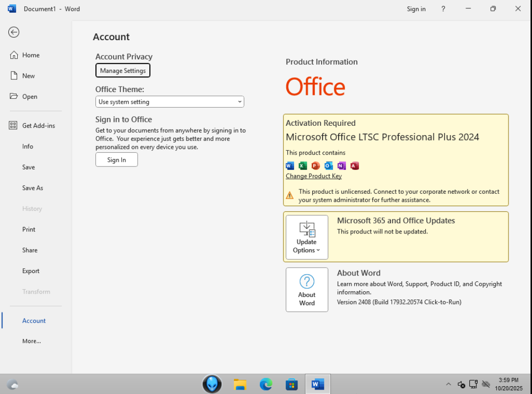
Task: Open the Office Theme dropdown
Action: click(170, 102)
